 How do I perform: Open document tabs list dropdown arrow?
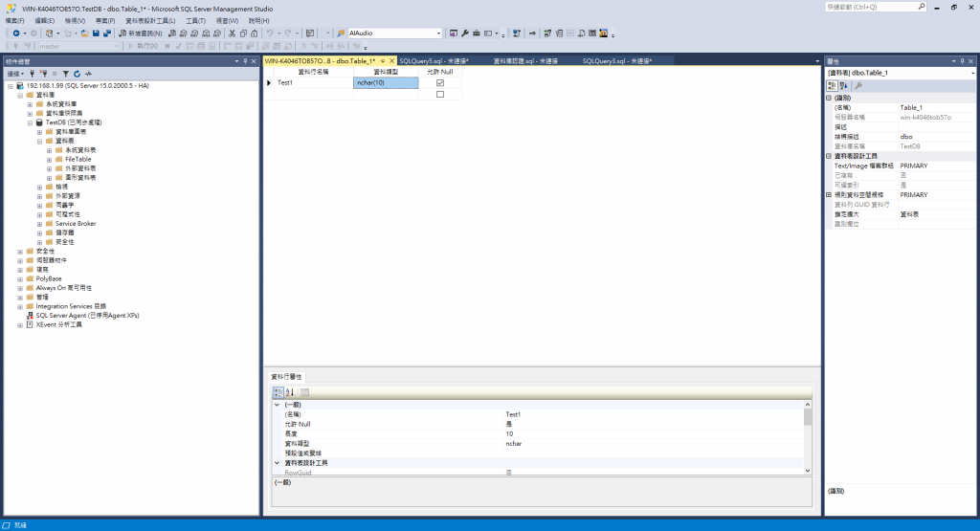point(817,61)
